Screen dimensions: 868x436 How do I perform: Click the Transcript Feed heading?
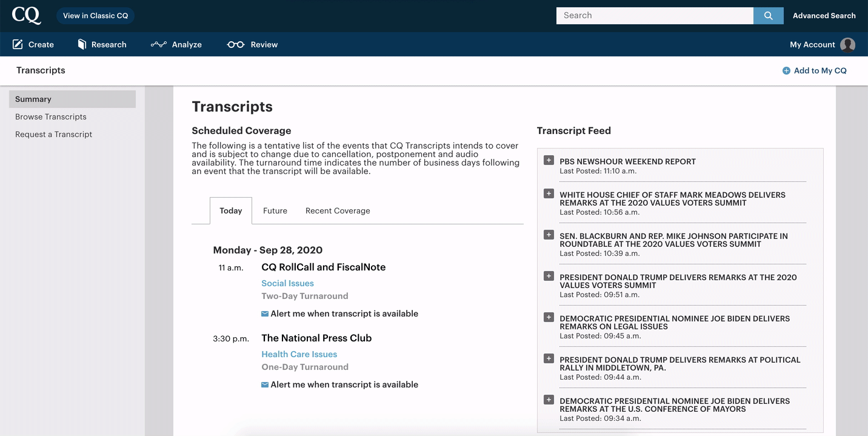coord(573,131)
